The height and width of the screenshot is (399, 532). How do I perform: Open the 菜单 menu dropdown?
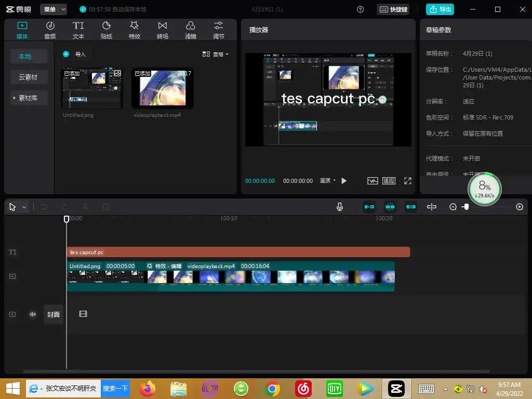[x=54, y=9]
